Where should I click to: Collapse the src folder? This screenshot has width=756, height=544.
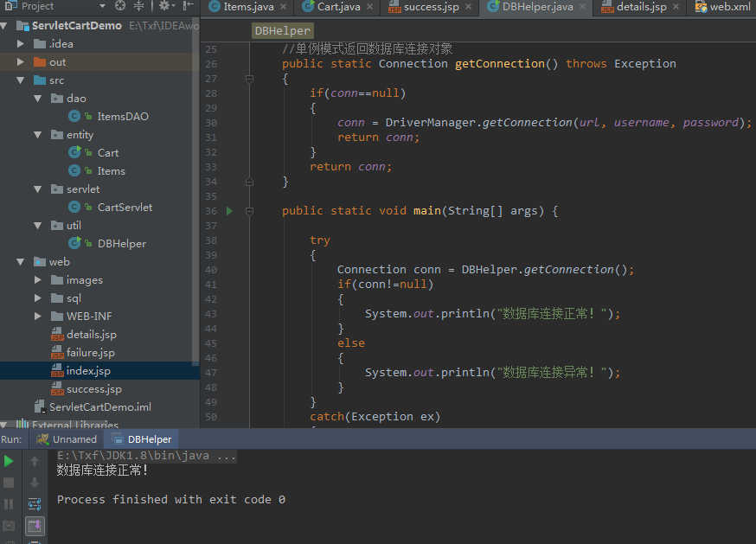pos(20,80)
